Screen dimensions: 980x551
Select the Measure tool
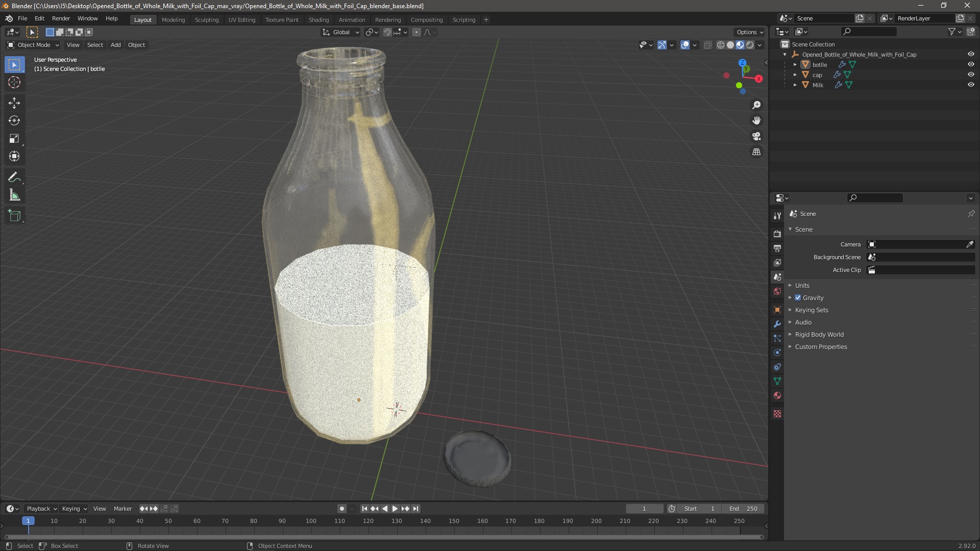14,195
